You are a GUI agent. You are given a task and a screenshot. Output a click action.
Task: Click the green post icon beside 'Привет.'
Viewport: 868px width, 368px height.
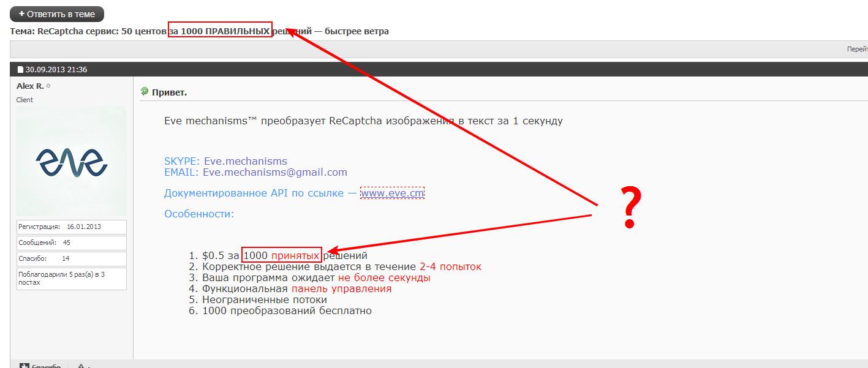[x=145, y=92]
